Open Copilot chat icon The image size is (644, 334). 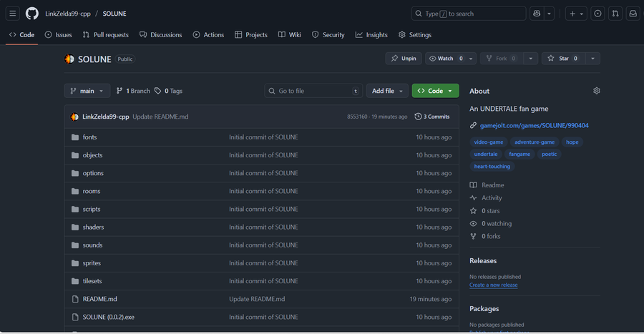(537, 14)
